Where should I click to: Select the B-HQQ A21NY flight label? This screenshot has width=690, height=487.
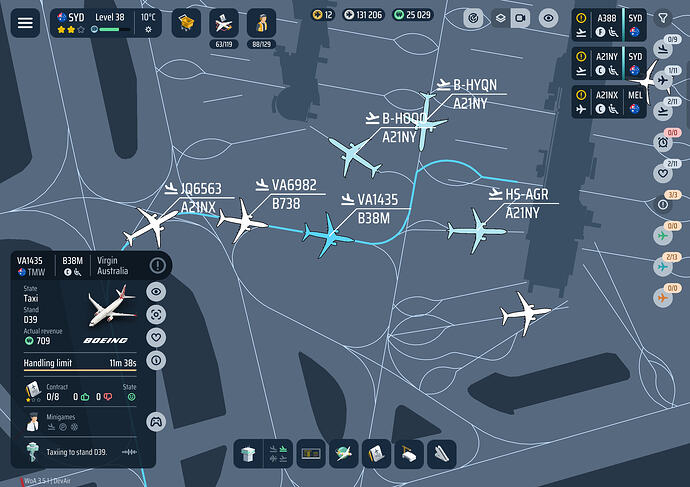point(395,128)
